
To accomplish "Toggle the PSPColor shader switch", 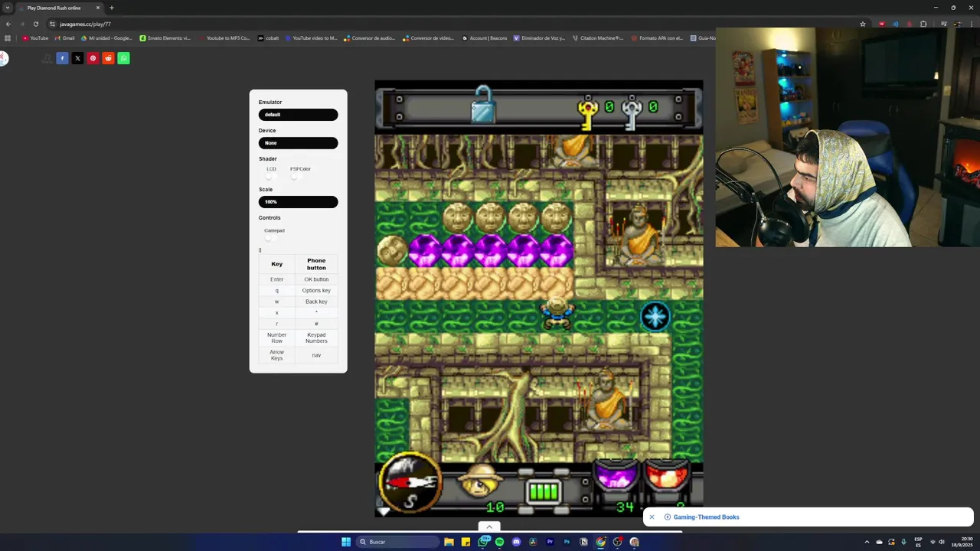I will [x=296, y=176].
